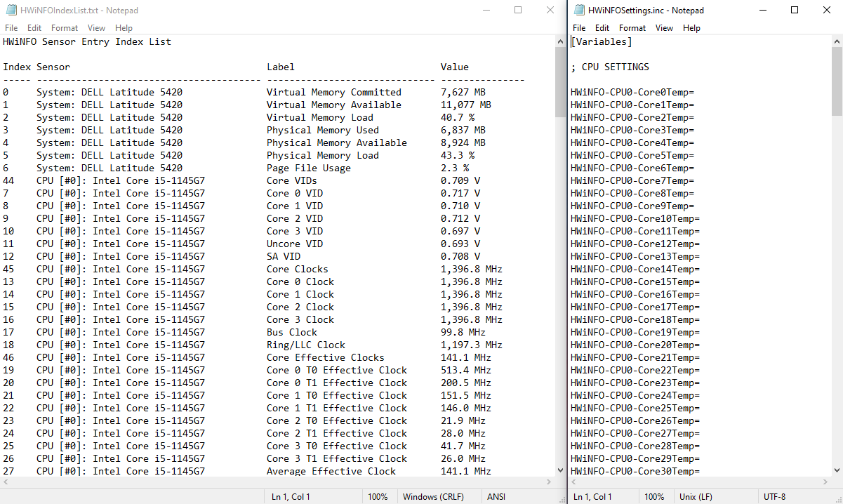Click the 'Page File Usage' label
Image resolution: width=843 pixels, height=504 pixels.
point(309,168)
